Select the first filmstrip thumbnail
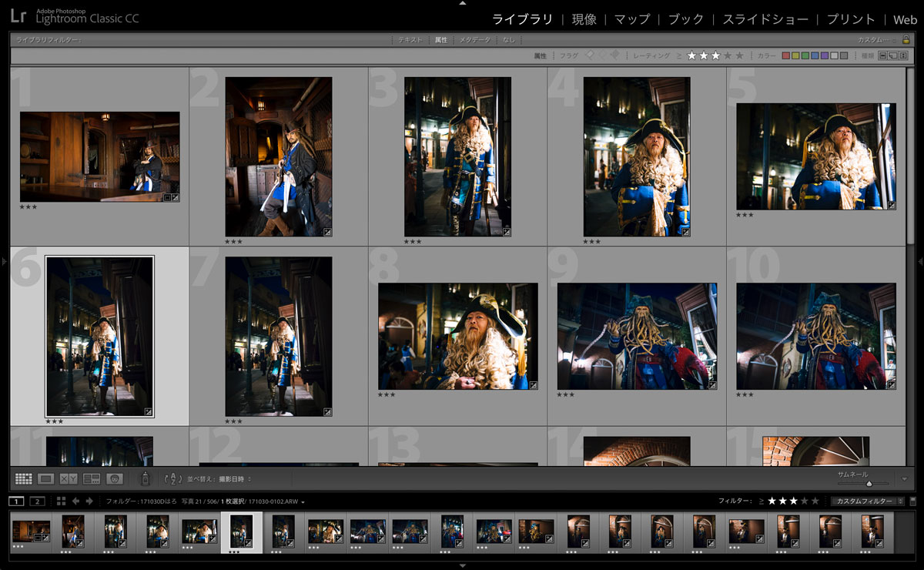Image resolution: width=924 pixels, height=570 pixels. tap(31, 531)
